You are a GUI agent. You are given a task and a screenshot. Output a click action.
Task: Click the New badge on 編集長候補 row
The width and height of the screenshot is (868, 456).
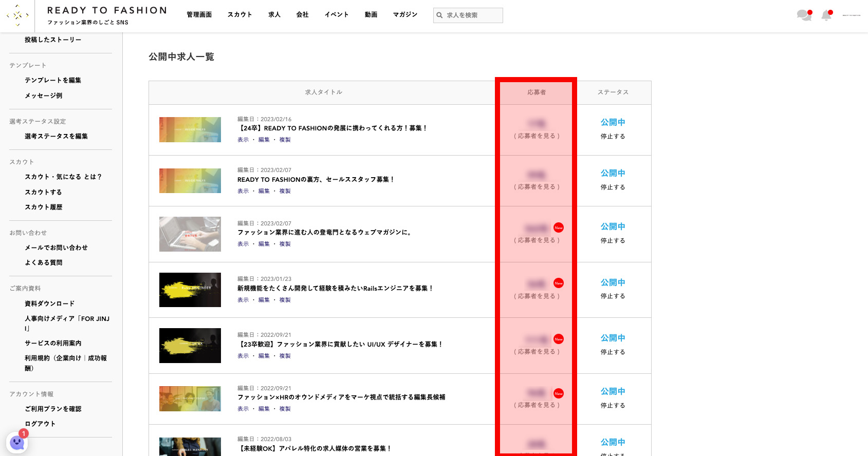tap(559, 393)
